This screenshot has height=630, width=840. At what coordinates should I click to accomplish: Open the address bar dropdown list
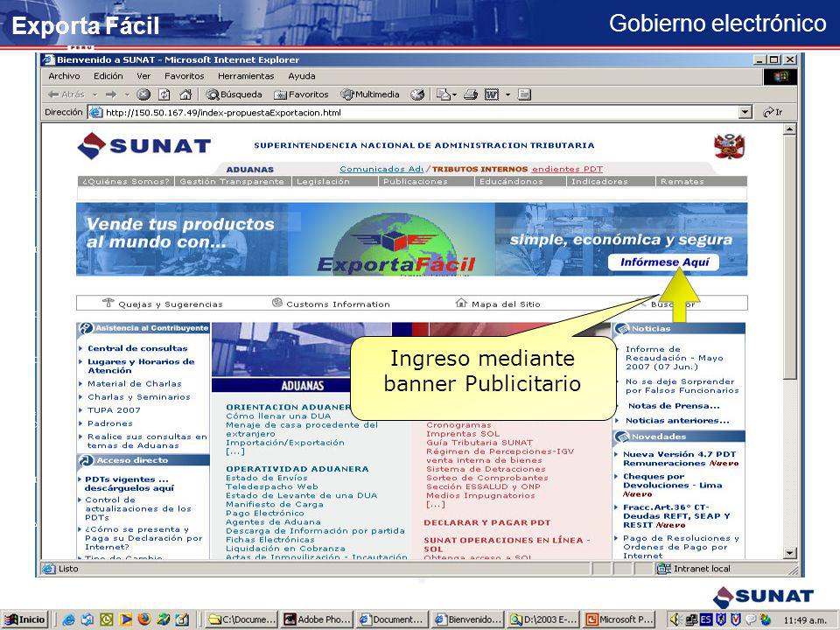745,113
